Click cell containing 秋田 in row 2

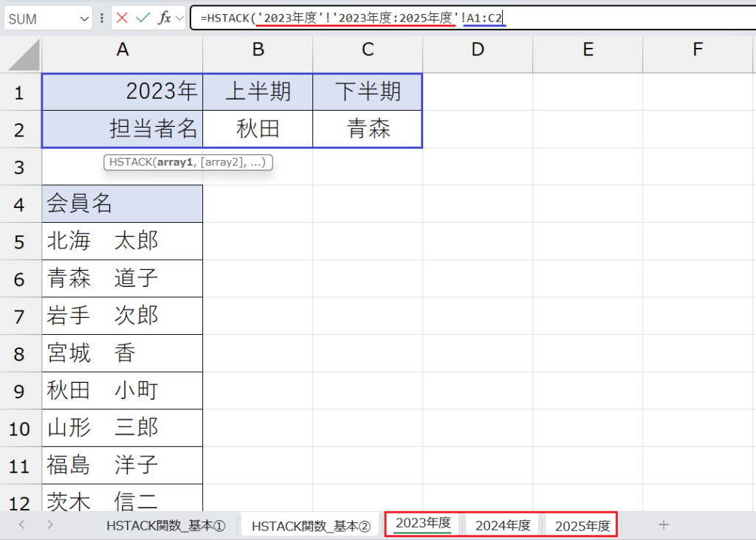pyautogui.click(x=258, y=129)
